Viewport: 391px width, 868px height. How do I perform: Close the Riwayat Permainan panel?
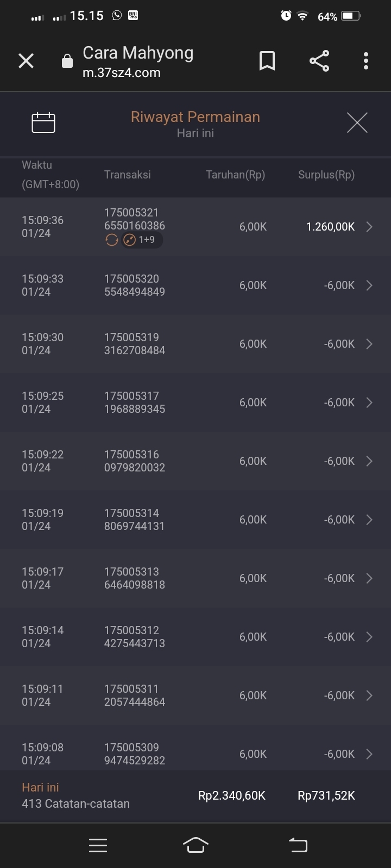tap(357, 123)
